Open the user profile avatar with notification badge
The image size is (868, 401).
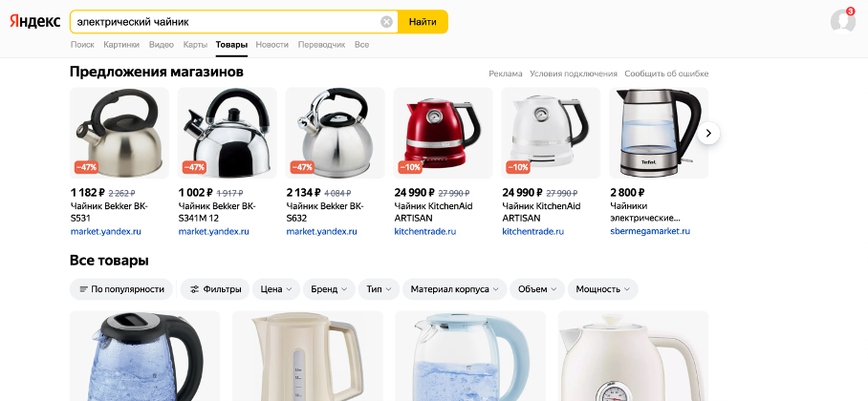click(843, 20)
